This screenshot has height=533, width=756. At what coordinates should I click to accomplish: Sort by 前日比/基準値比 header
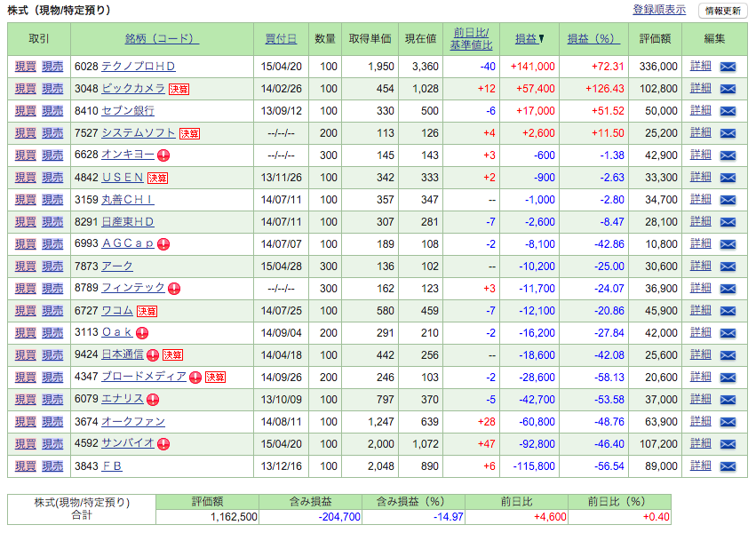471,39
